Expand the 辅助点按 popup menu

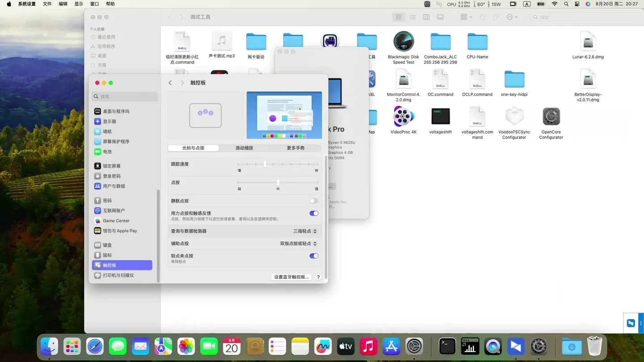pos(298,244)
